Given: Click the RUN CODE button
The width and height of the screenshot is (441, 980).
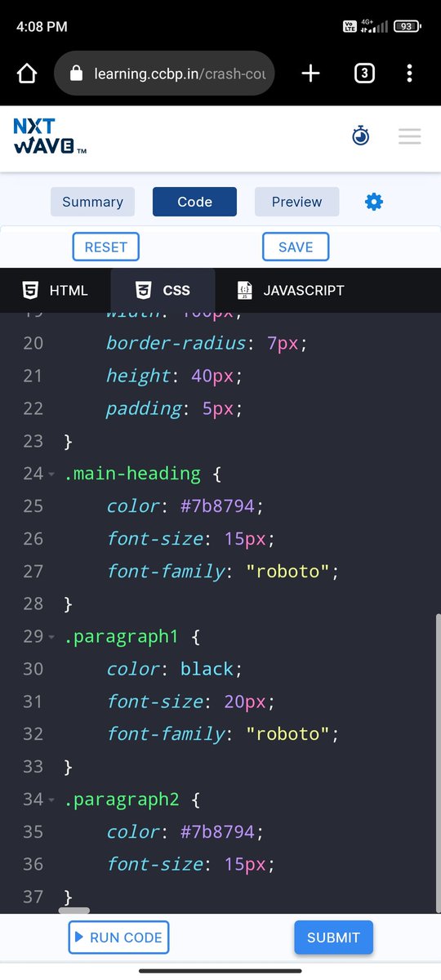Looking at the screenshot, I should (118, 938).
